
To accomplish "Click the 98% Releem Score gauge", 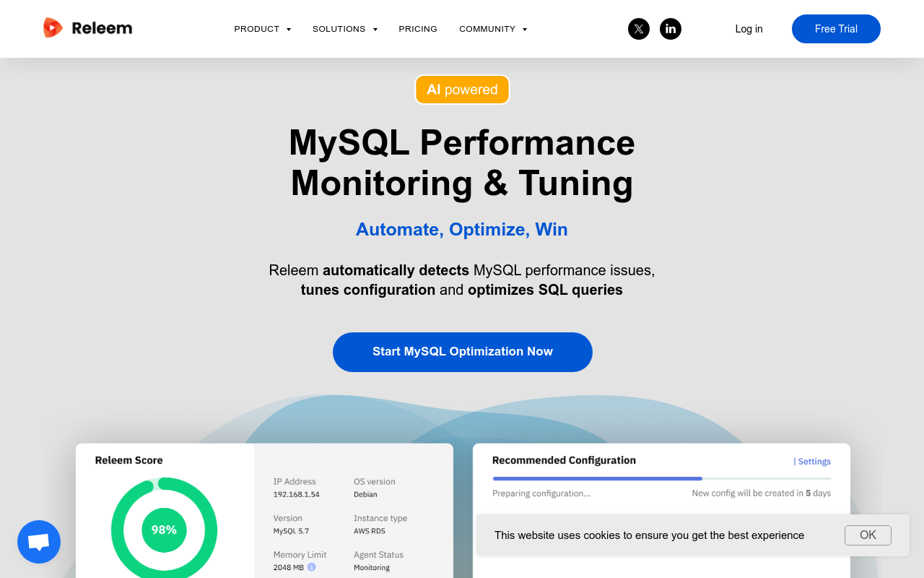I will [x=164, y=530].
